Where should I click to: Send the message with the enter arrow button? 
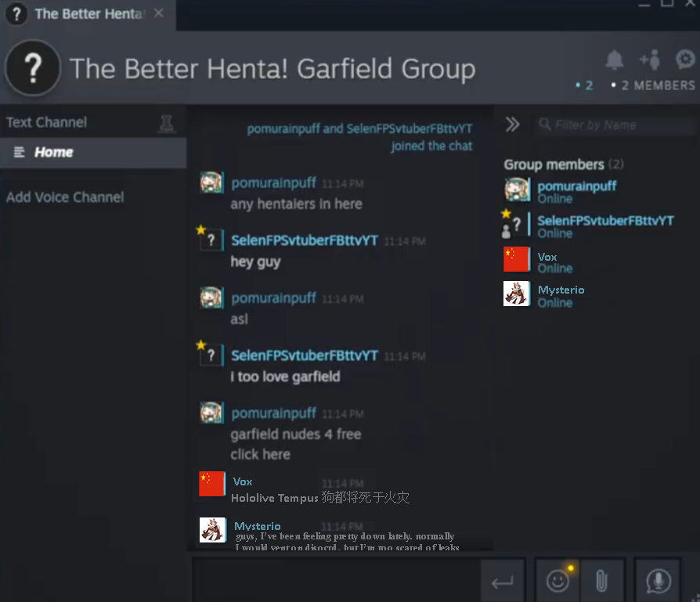coord(502,582)
